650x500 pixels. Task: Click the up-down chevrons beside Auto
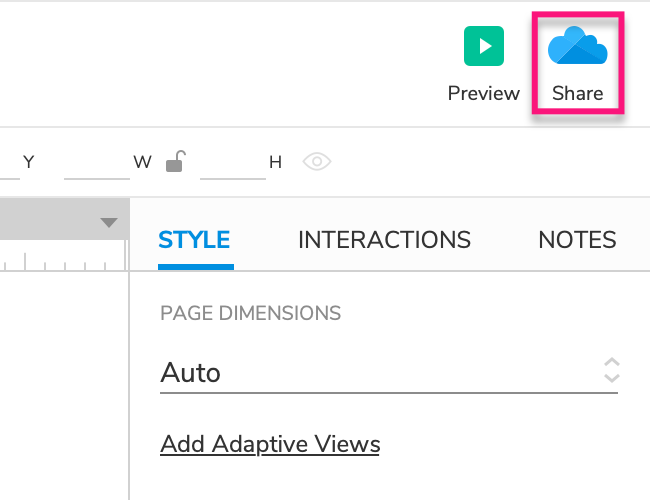point(612,371)
